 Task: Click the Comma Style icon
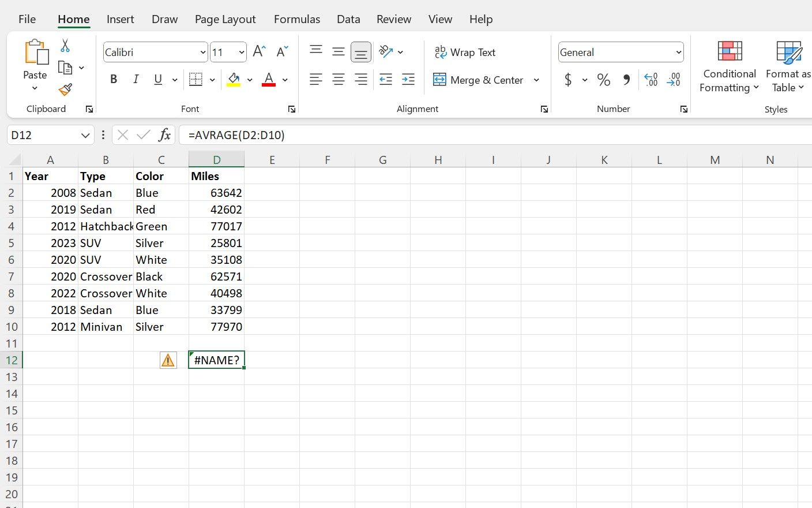tap(626, 80)
